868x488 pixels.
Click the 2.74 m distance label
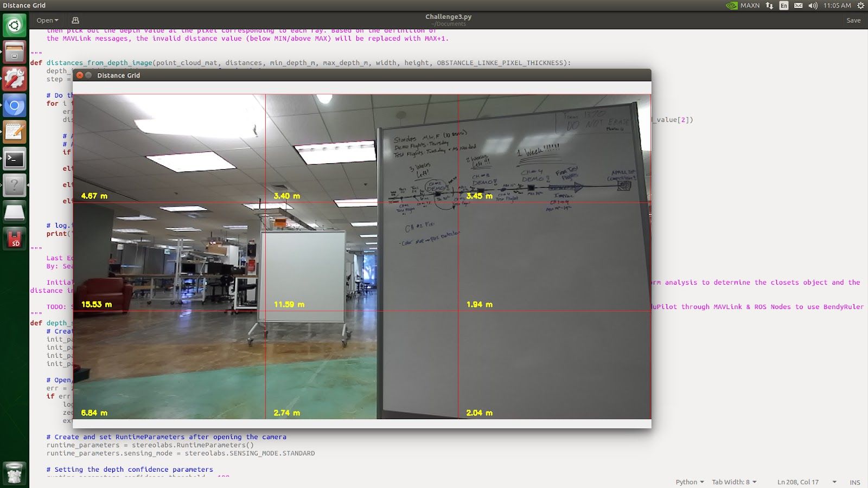(287, 413)
